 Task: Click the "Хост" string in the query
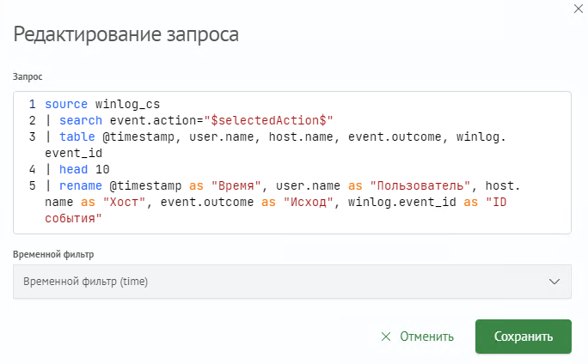pyautogui.click(x=124, y=203)
